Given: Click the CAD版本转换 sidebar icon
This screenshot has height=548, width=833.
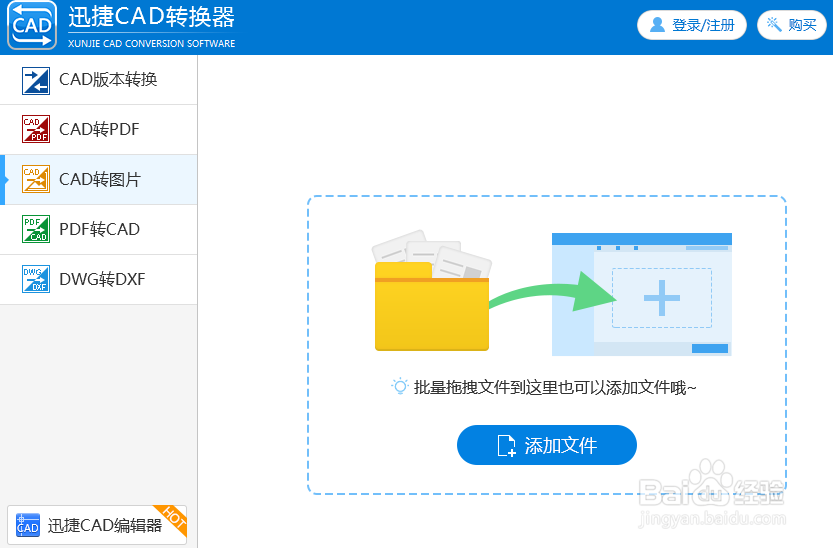Looking at the screenshot, I should coord(36,81).
